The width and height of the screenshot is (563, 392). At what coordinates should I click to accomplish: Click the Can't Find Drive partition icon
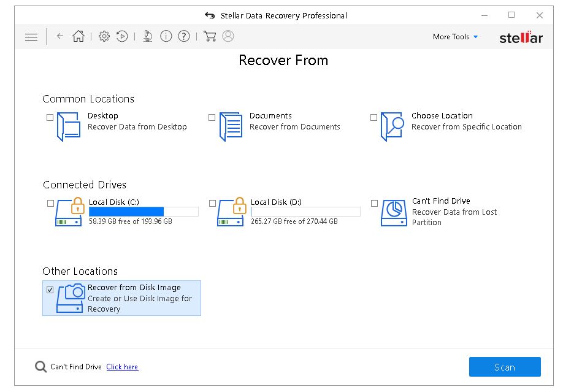394,213
